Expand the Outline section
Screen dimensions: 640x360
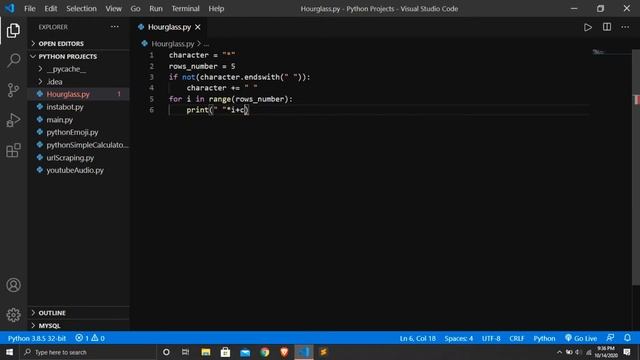pos(79,313)
